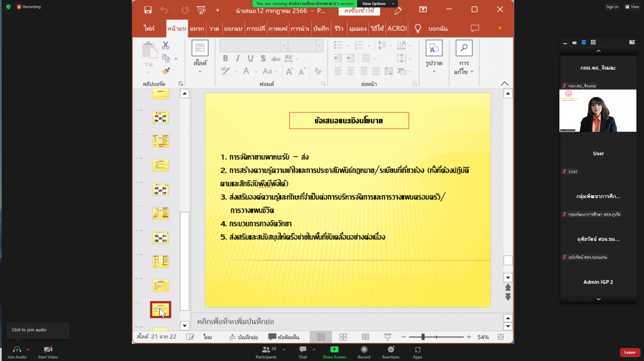Click the Comments button in status bar
The width and height of the screenshot is (644, 361).
(x=284, y=337)
